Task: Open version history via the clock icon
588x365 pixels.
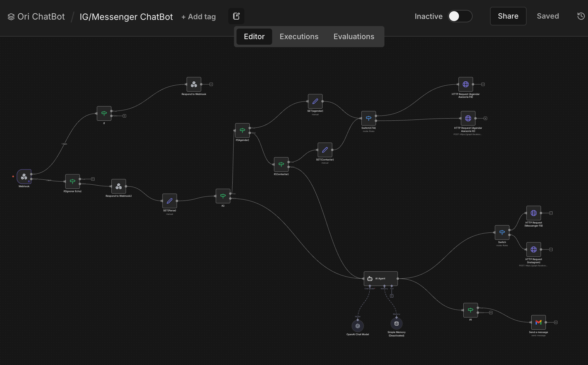Action: (x=581, y=16)
